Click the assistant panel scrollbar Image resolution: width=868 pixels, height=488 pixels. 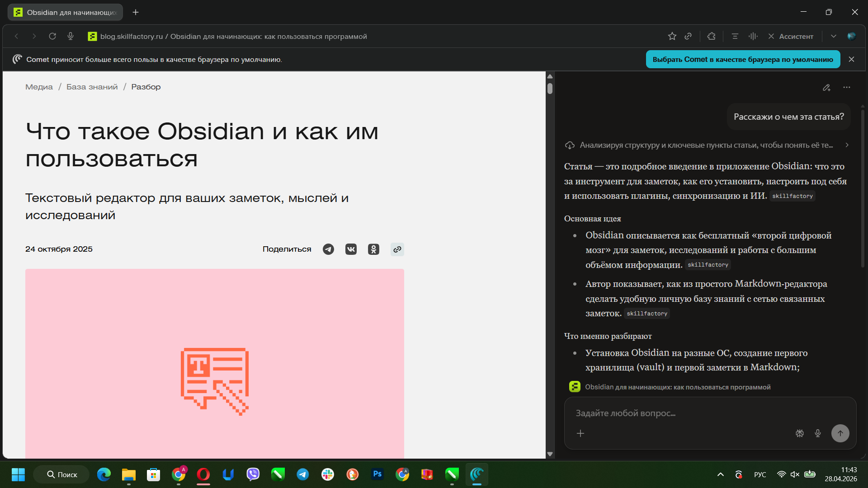(863, 188)
